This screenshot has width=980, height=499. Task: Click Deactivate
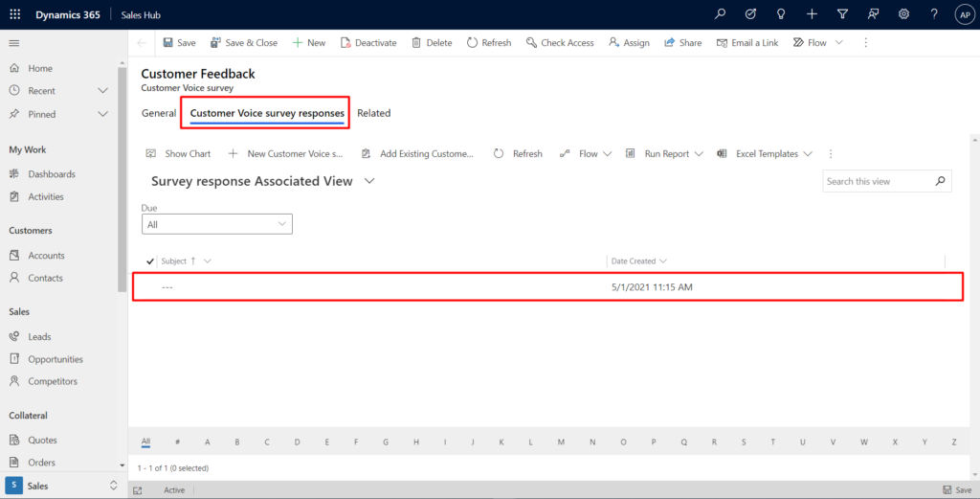click(368, 42)
